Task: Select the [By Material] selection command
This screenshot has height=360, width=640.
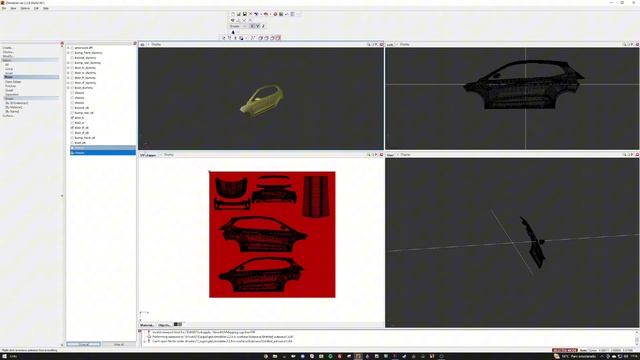Action: (14, 107)
